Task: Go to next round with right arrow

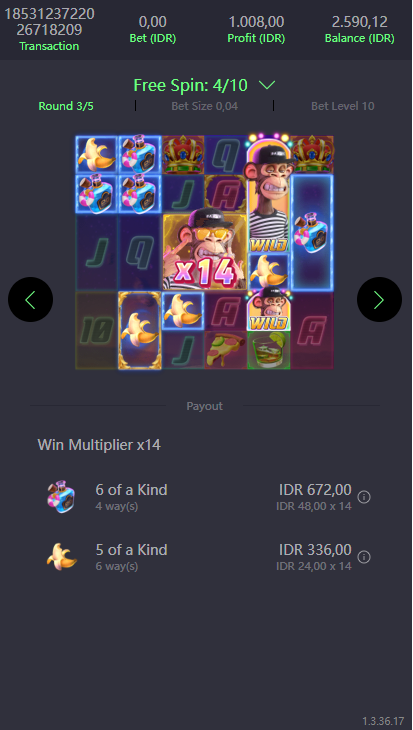Action: 379,299
